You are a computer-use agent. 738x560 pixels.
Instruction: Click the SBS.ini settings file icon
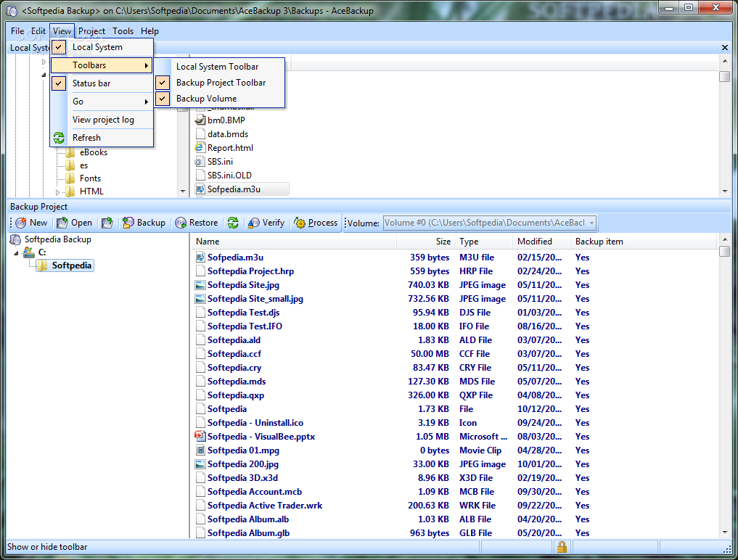coord(200,162)
